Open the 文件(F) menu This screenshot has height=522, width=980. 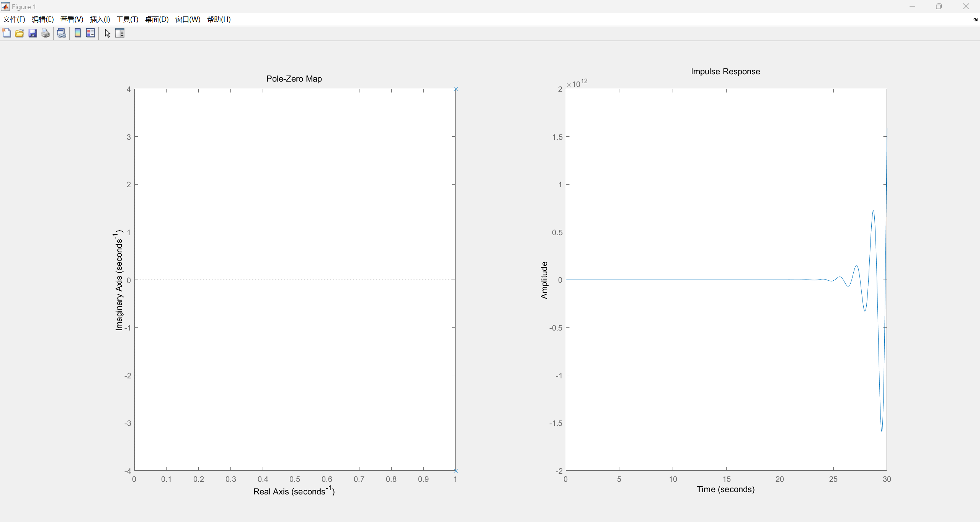click(14, 20)
